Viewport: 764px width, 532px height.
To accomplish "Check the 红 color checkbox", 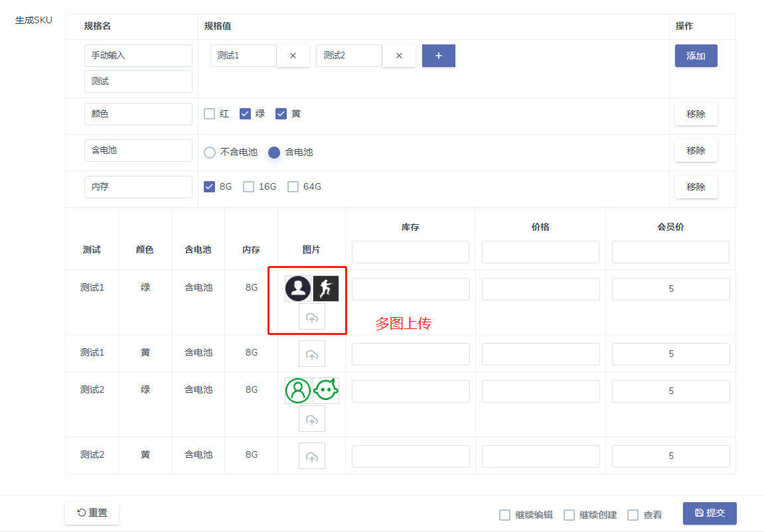I will coord(210,113).
